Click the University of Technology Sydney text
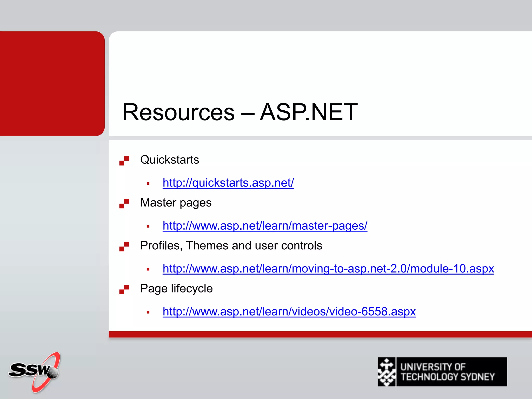 pos(447,372)
